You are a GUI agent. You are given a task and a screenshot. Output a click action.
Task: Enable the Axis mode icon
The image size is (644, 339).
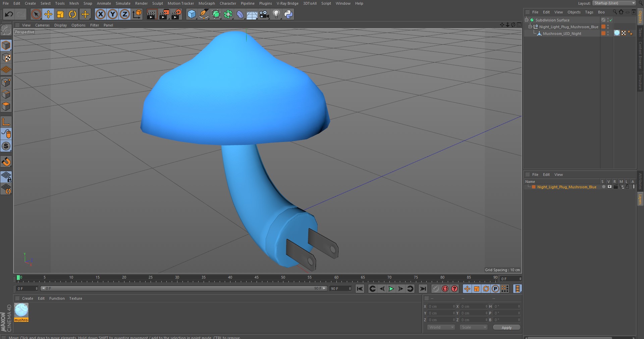pos(6,122)
